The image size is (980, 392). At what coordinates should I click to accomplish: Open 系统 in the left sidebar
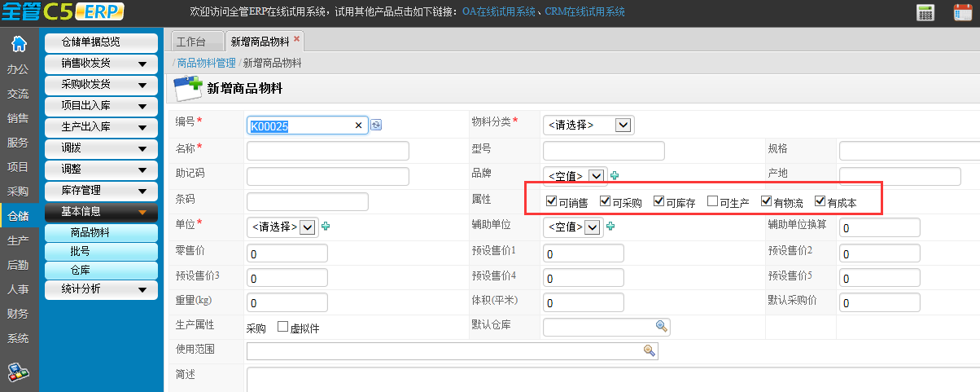pyautogui.click(x=18, y=338)
